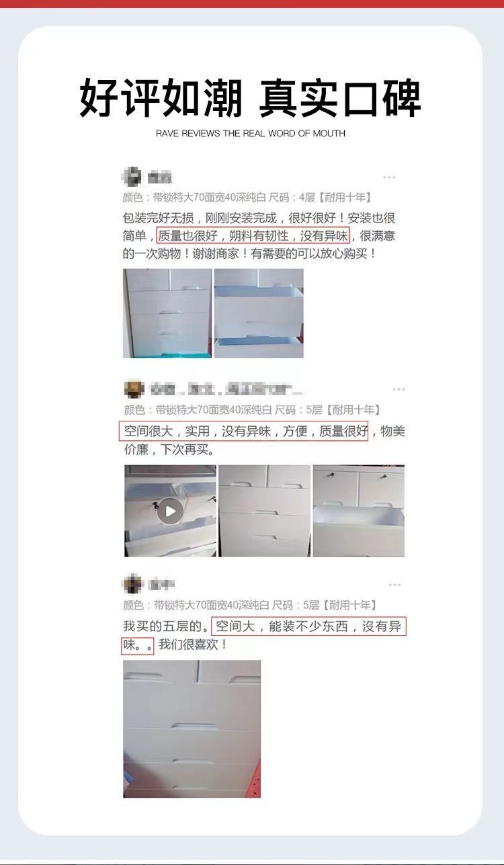Open first review's open blue drawer photo
The height and width of the screenshot is (865, 504).
259,313
